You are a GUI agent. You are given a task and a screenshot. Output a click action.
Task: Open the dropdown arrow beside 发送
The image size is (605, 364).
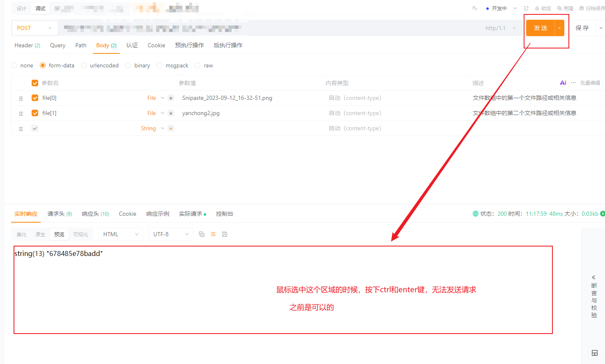(x=559, y=28)
